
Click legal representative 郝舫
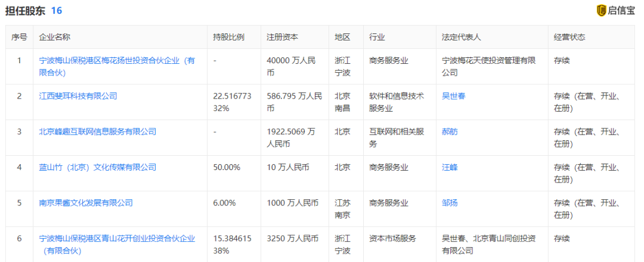(450, 132)
